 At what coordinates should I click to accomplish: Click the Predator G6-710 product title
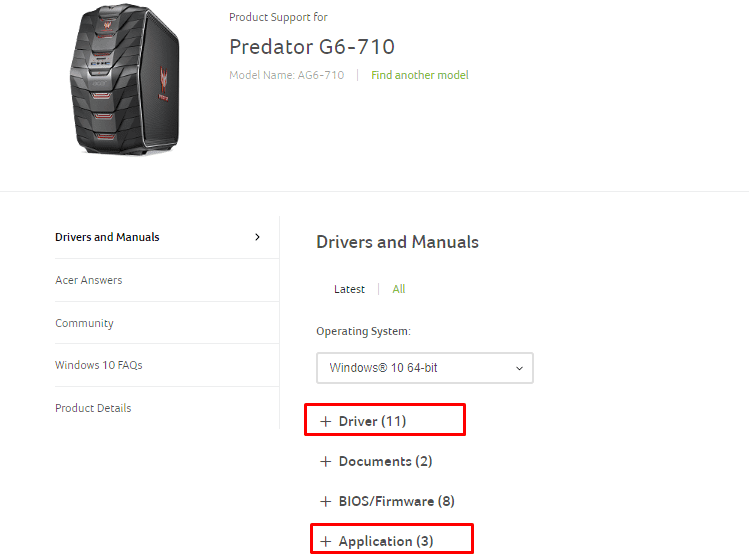pos(312,46)
